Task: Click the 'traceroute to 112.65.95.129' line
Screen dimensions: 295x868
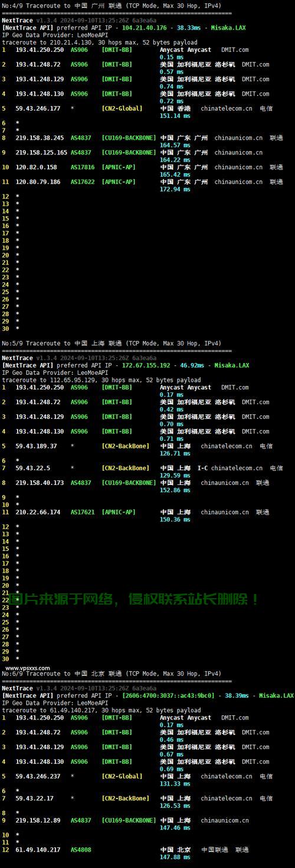Action: [x=101, y=380]
